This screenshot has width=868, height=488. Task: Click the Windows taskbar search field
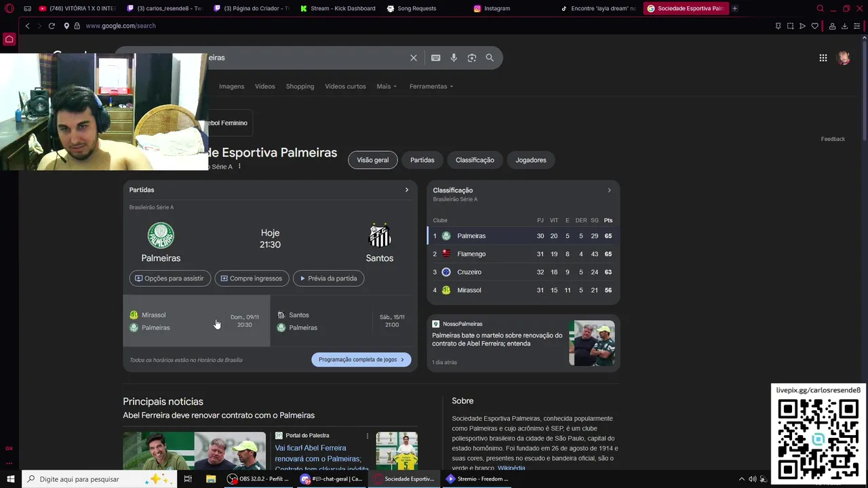[x=100, y=479]
